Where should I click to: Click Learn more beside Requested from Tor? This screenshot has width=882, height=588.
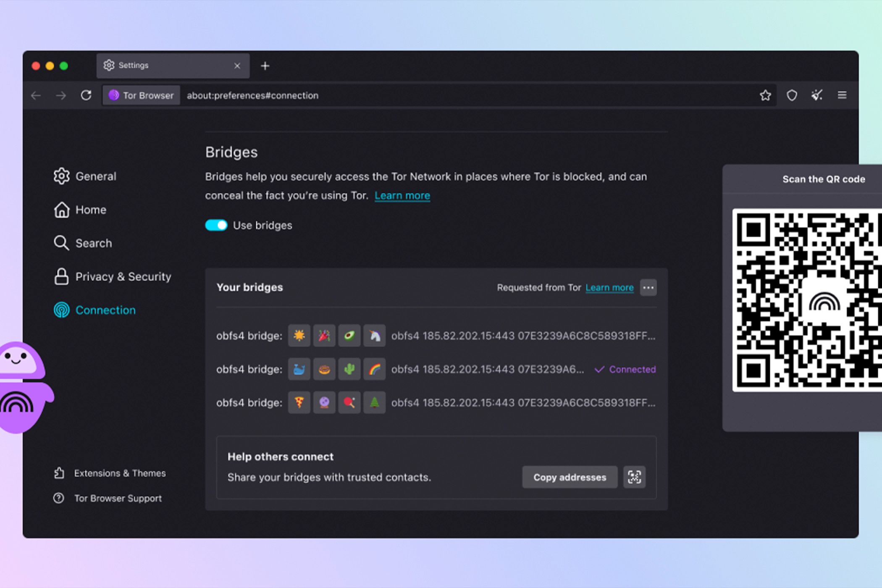pyautogui.click(x=609, y=288)
